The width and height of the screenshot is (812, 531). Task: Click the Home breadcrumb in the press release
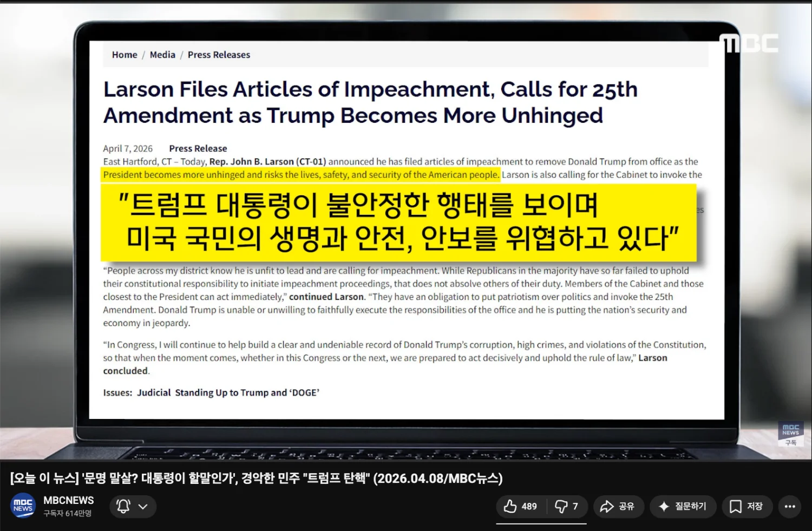click(125, 55)
